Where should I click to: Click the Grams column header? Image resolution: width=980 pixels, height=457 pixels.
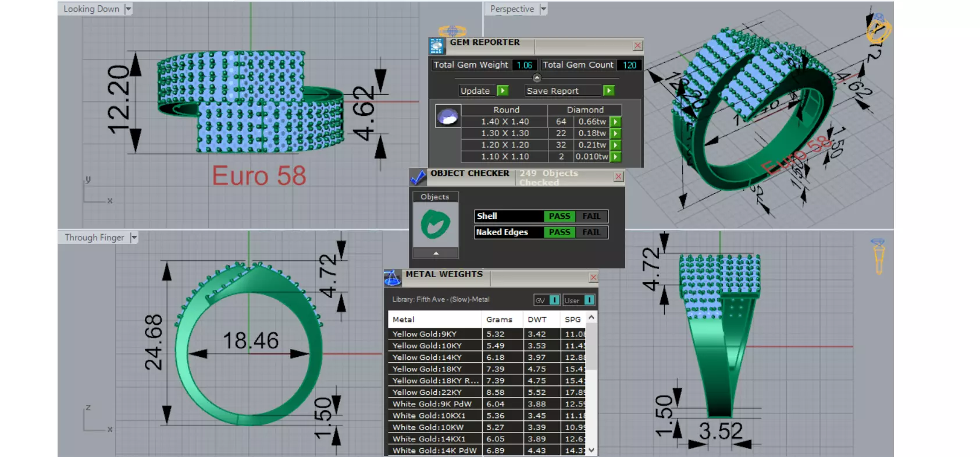(x=500, y=320)
